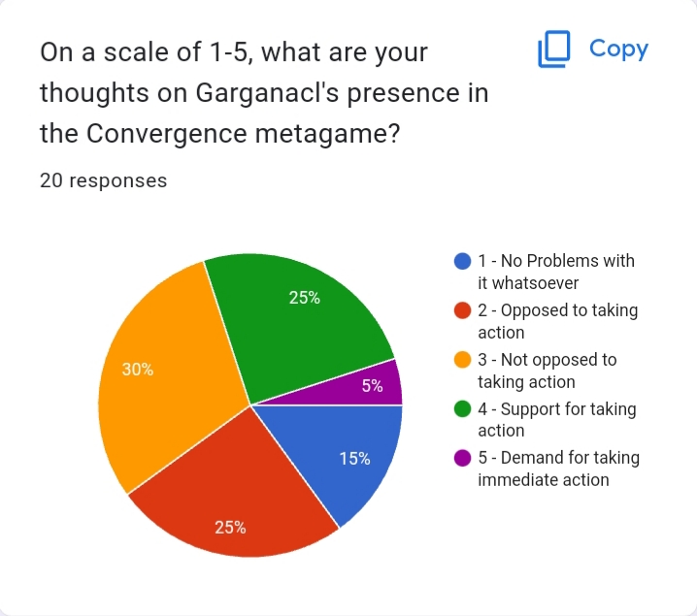Click legend label 'Demand for taking immediate action'
The image size is (697, 616).
(x=559, y=469)
